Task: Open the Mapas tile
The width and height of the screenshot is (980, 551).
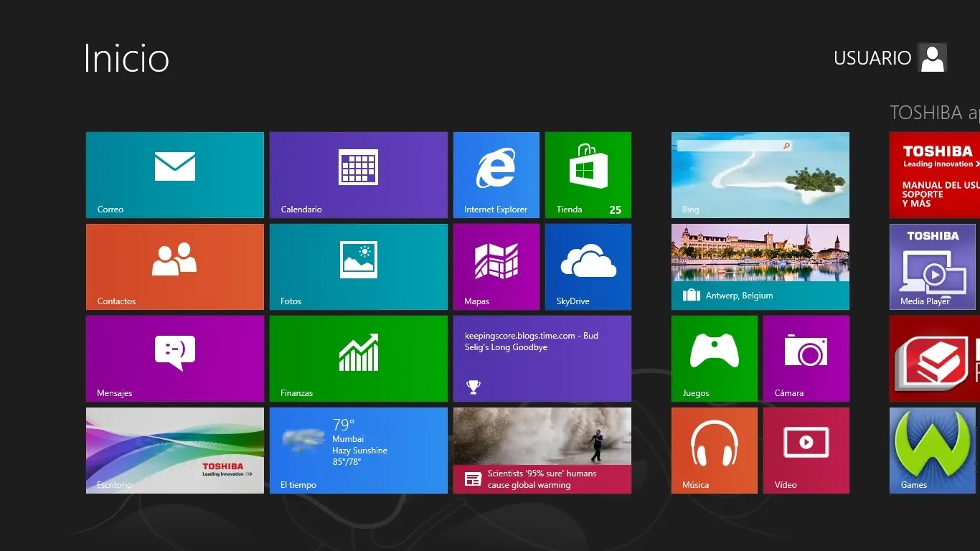Action: 496,267
